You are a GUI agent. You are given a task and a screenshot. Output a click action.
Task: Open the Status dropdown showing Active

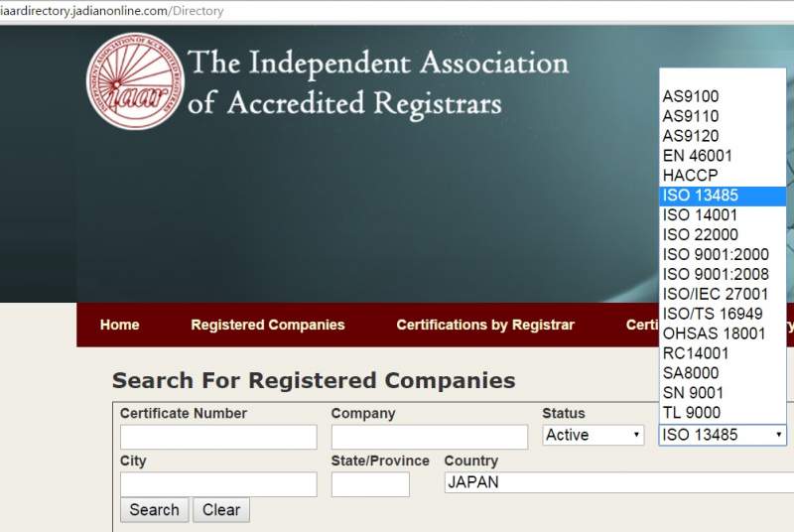click(593, 436)
